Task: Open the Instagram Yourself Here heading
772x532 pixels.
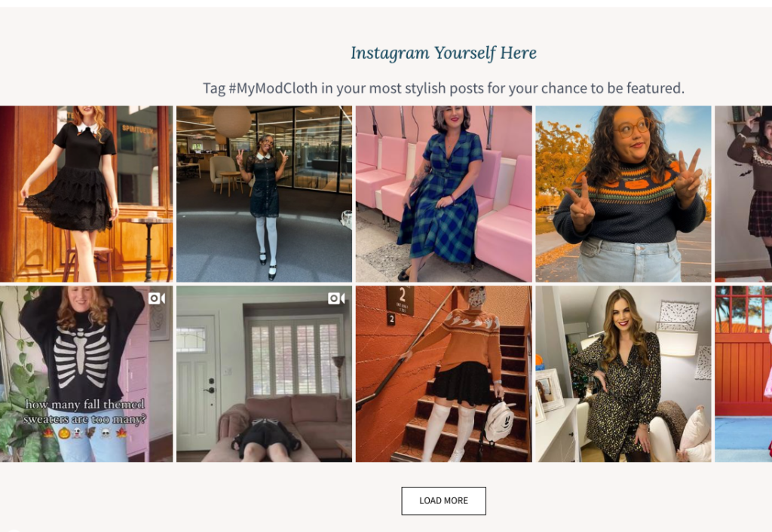Action: [x=443, y=53]
